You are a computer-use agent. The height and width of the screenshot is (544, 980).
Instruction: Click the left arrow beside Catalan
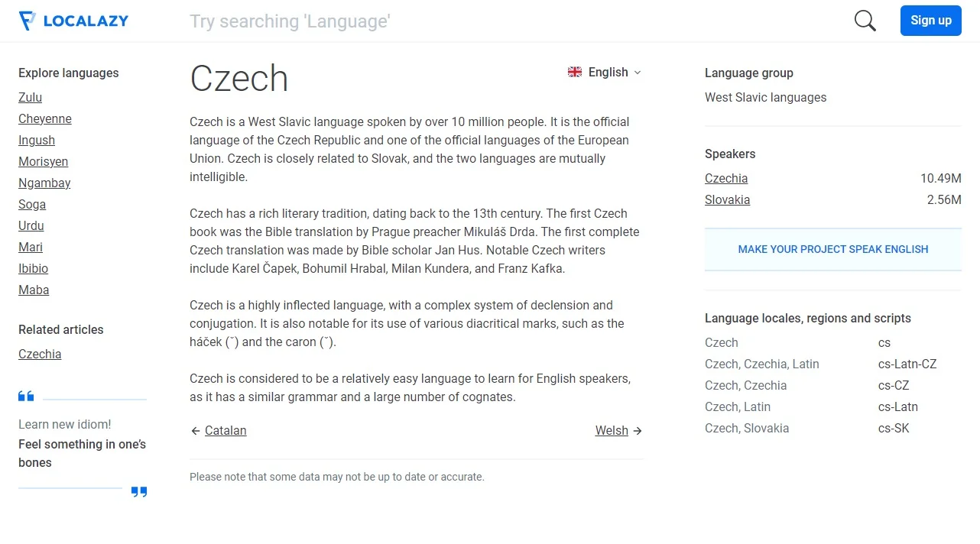(x=196, y=431)
